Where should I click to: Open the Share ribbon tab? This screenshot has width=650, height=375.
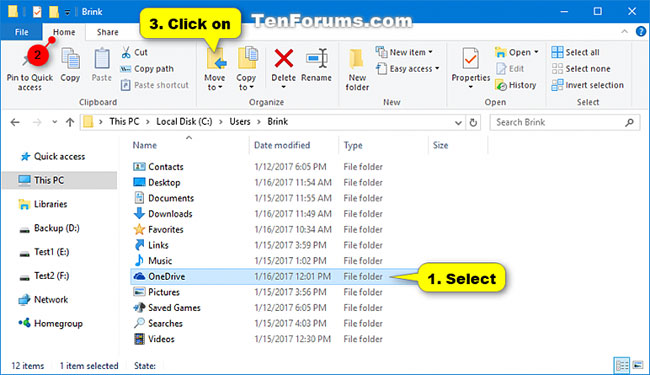tap(107, 32)
